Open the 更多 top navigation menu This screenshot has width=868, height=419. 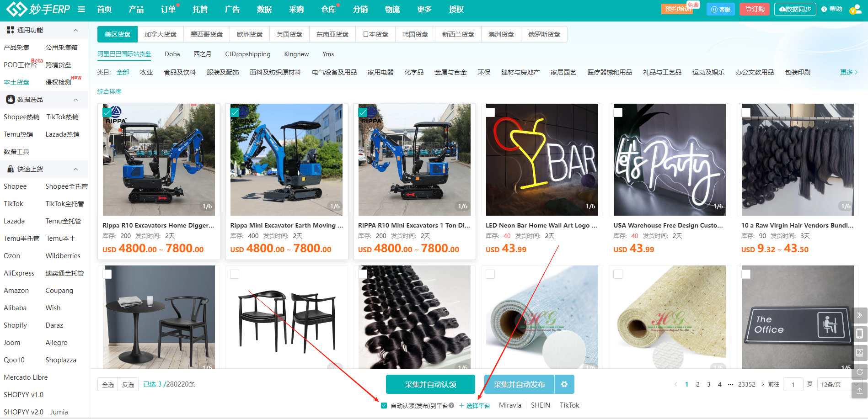click(x=424, y=9)
